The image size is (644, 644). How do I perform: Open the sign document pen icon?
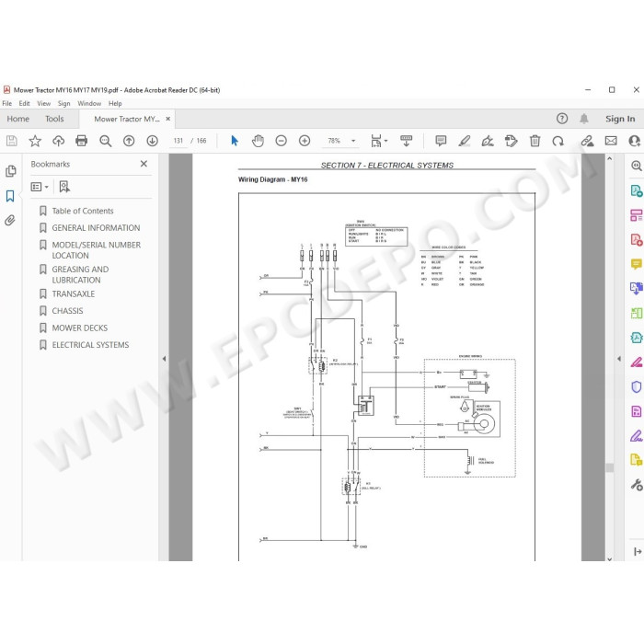[488, 141]
